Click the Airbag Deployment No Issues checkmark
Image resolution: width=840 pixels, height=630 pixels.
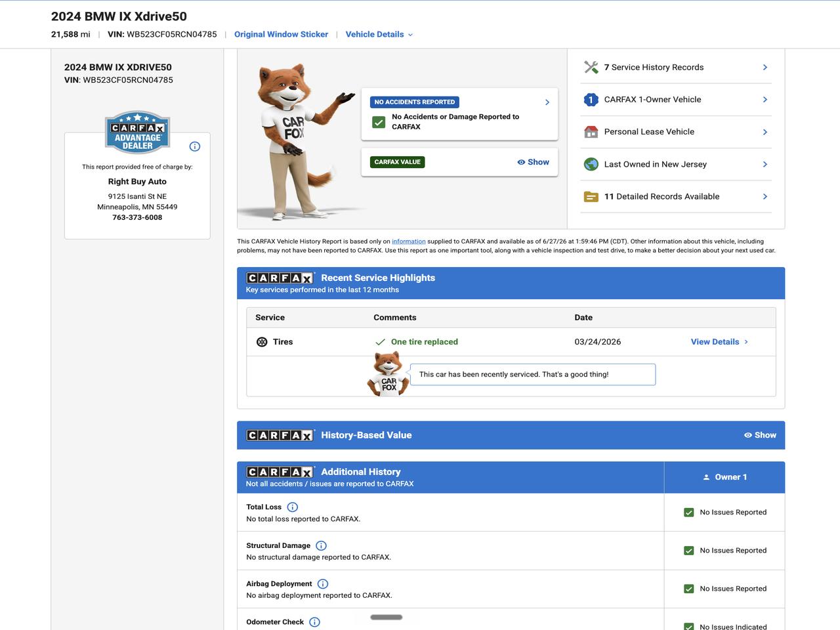point(689,589)
